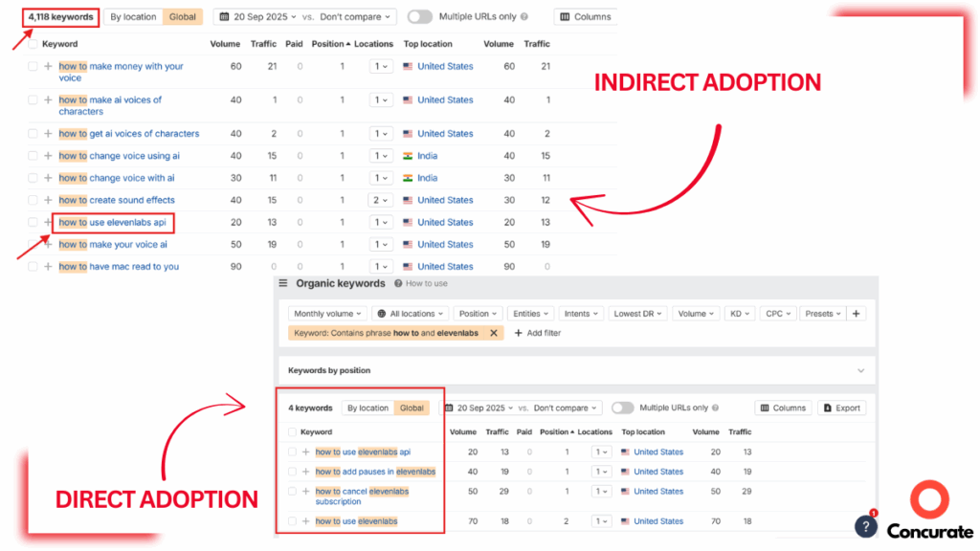The image size is (980, 551).
Task: Open the KD filter dropdown
Action: [x=740, y=314]
